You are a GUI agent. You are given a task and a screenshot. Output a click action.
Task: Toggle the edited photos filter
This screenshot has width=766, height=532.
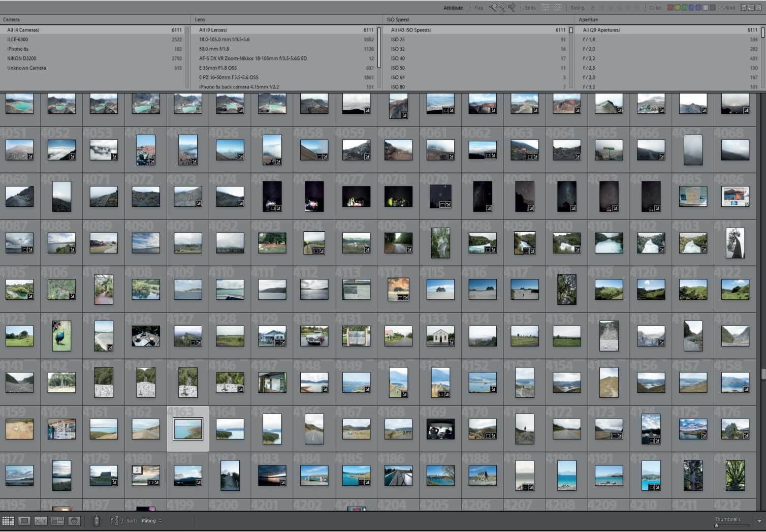coord(545,8)
